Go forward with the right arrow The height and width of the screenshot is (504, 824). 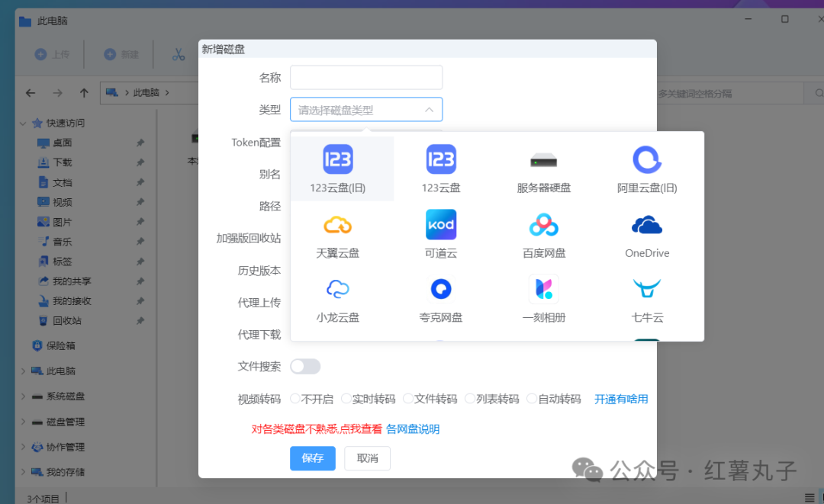click(57, 93)
